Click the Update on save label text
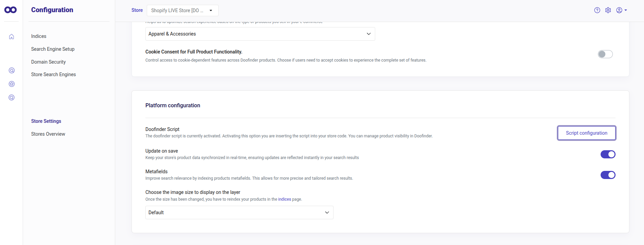This screenshot has width=644, height=245. [x=162, y=151]
